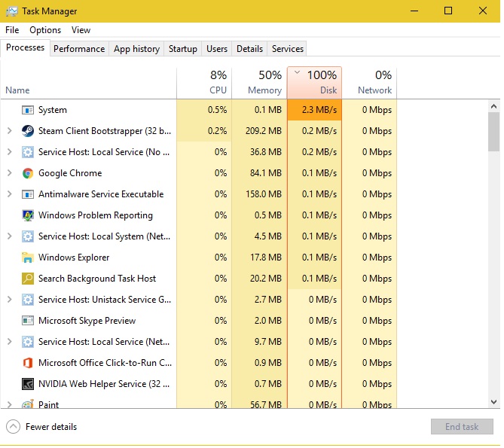504x448 pixels.
Task: Switch to the Users tab
Action: pyautogui.click(x=217, y=49)
